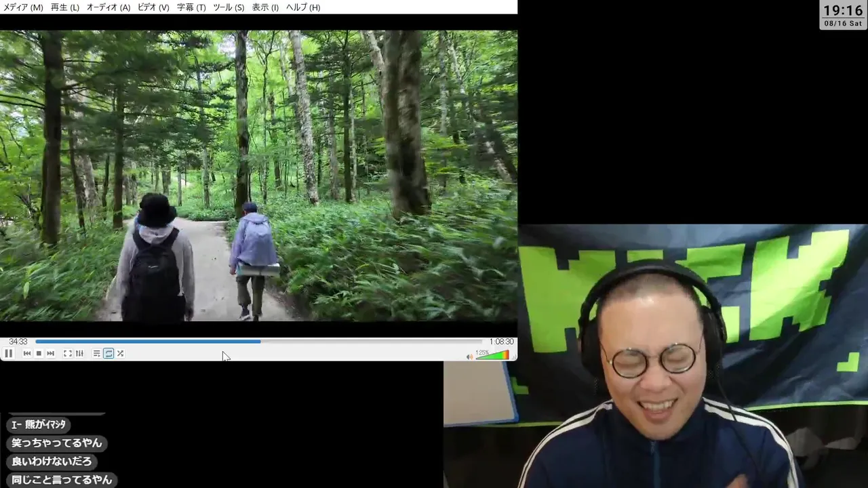Click the 19:16 clock overlay
Viewport: 868px width, 488px height.
click(843, 11)
